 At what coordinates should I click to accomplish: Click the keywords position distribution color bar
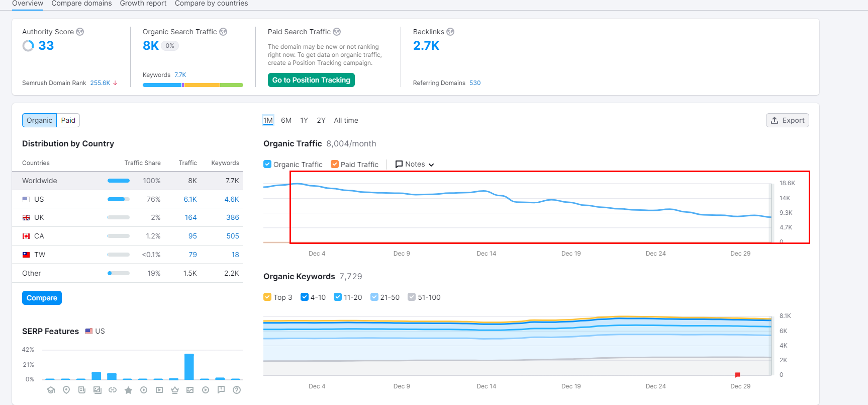tap(193, 85)
